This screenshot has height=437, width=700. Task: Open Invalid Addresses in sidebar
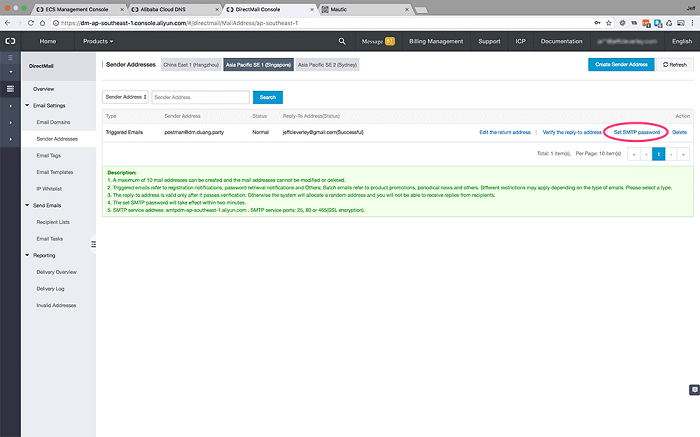[x=56, y=305]
